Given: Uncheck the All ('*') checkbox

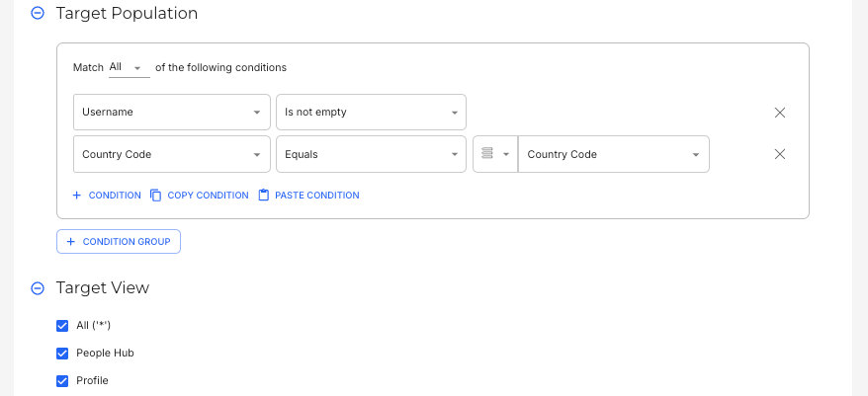Looking at the screenshot, I should (63, 326).
